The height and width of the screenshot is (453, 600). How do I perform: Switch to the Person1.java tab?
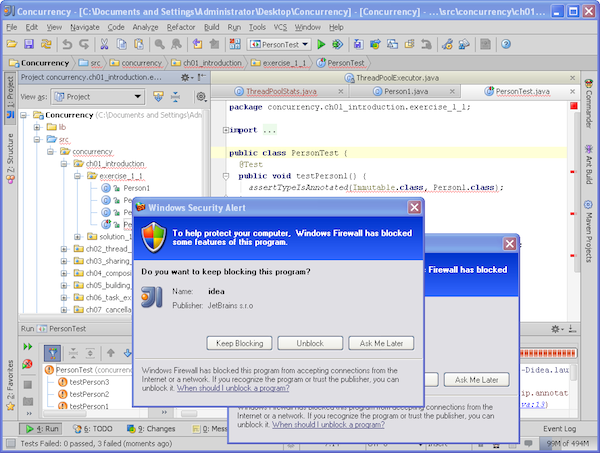point(406,91)
